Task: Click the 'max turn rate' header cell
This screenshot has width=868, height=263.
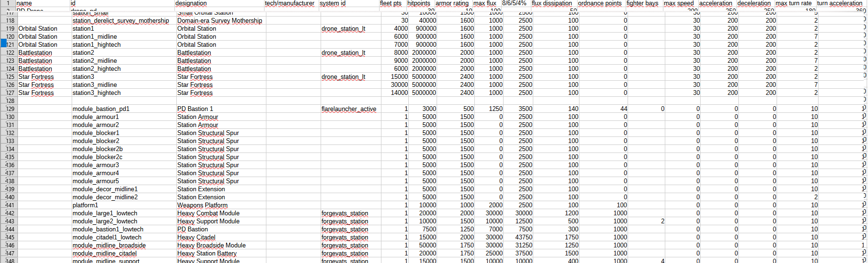Action: 795,3
